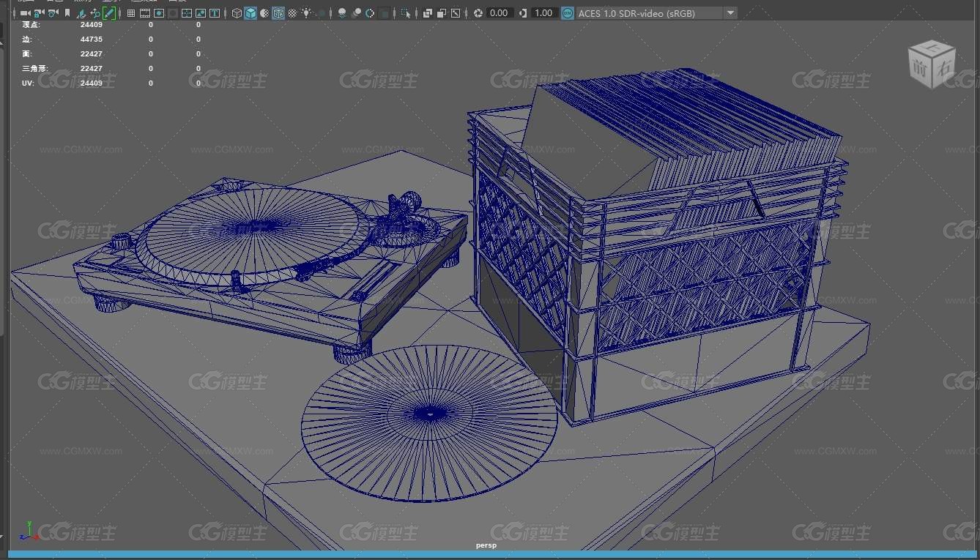Toggle the X-Ray icon

click(x=428, y=13)
